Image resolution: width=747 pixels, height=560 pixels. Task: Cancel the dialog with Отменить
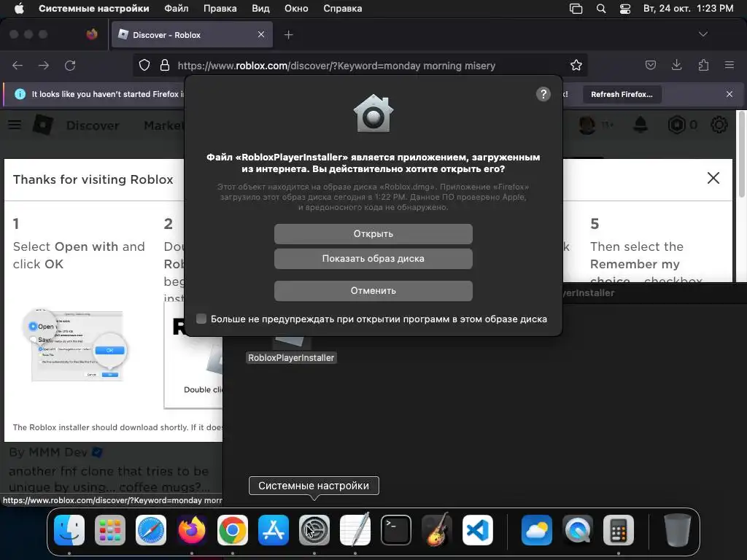[373, 290]
